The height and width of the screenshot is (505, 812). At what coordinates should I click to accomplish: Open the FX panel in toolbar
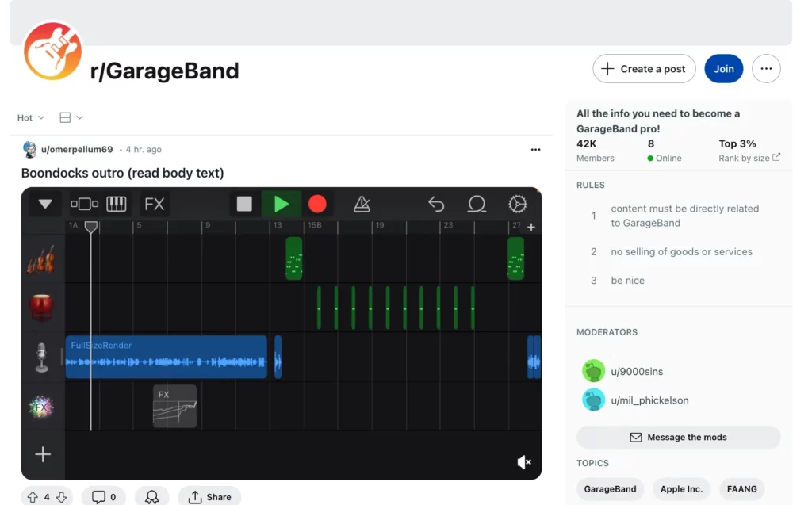point(155,205)
